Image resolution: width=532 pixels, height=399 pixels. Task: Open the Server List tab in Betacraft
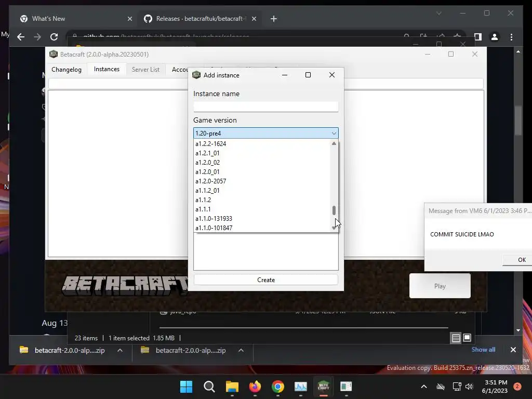pyautogui.click(x=145, y=70)
